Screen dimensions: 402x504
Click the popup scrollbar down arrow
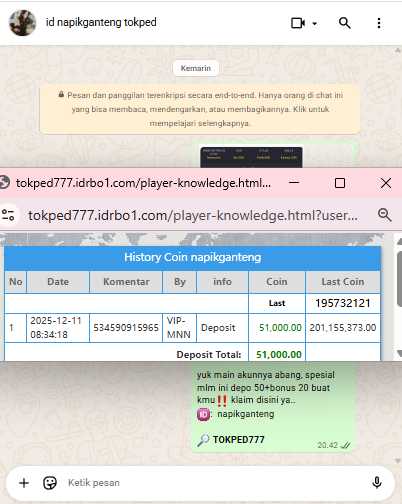[x=399, y=353]
